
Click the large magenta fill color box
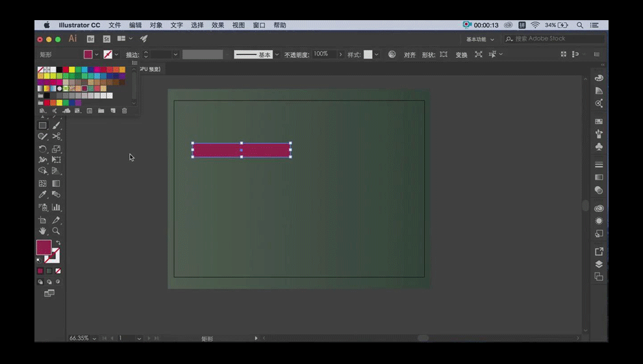pos(43,247)
